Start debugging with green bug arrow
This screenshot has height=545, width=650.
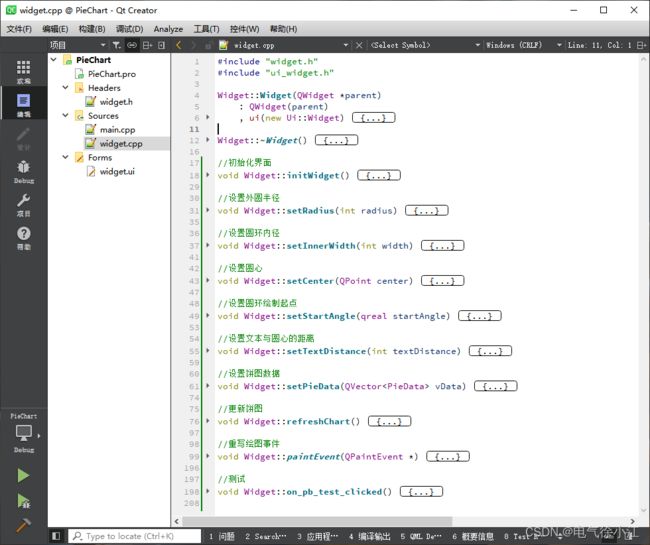(23, 501)
